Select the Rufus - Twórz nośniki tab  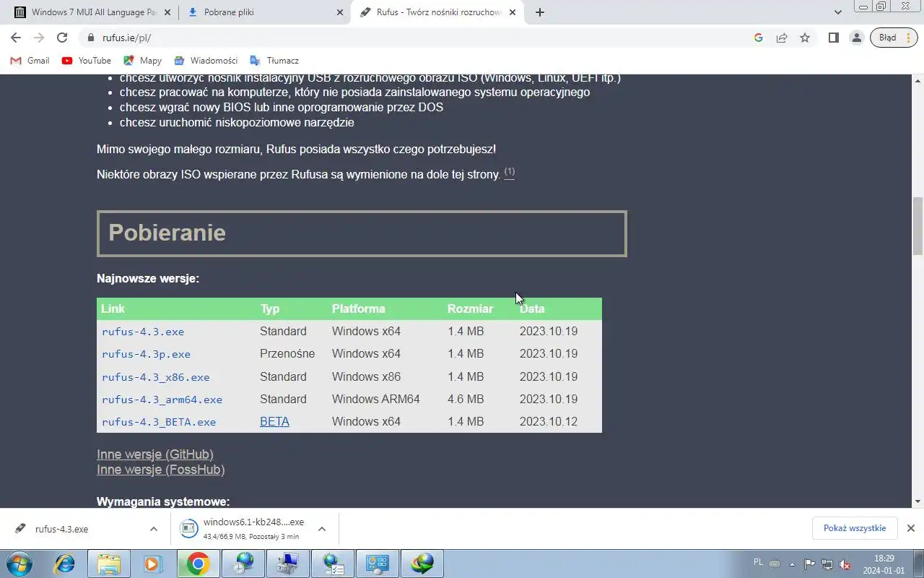click(438, 12)
